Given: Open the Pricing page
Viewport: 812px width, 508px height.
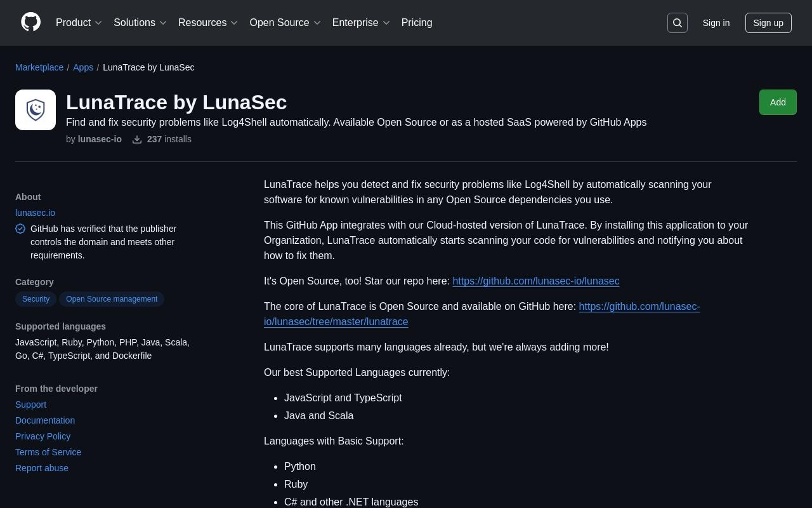Looking at the screenshot, I should (417, 23).
